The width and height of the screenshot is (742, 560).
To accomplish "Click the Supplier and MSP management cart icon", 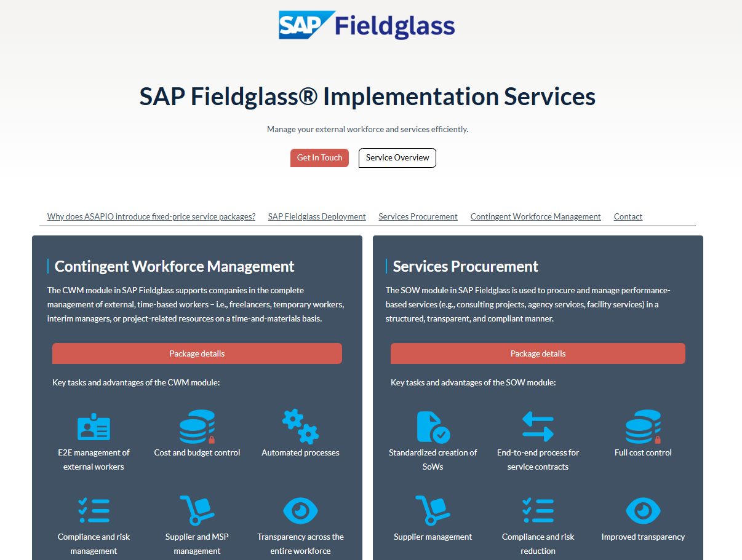I will [197, 511].
